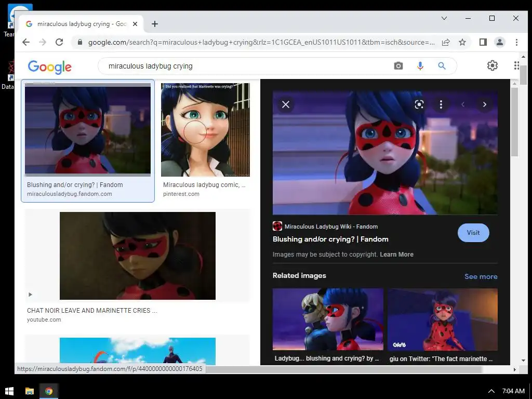The width and height of the screenshot is (532, 399).
Task: Search by image with the camera icon
Action: [x=398, y=66]
